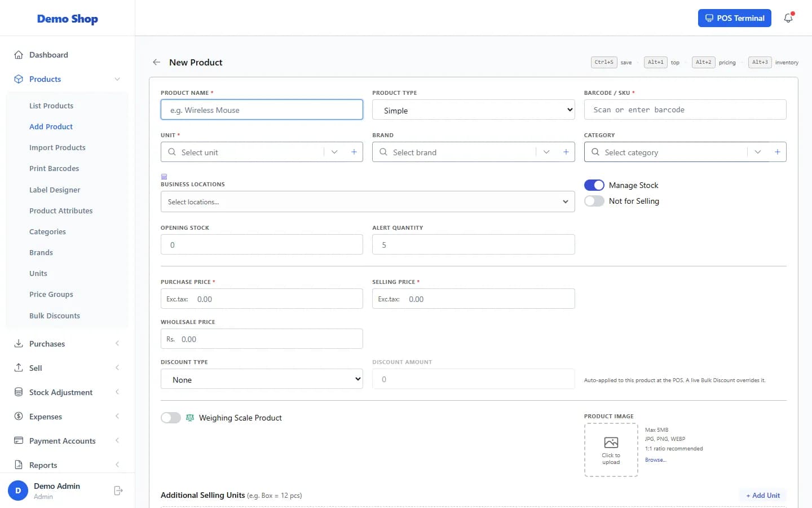Add a new brand with the plus icon
Screen dimensions: 812x508
coord(566,152)
